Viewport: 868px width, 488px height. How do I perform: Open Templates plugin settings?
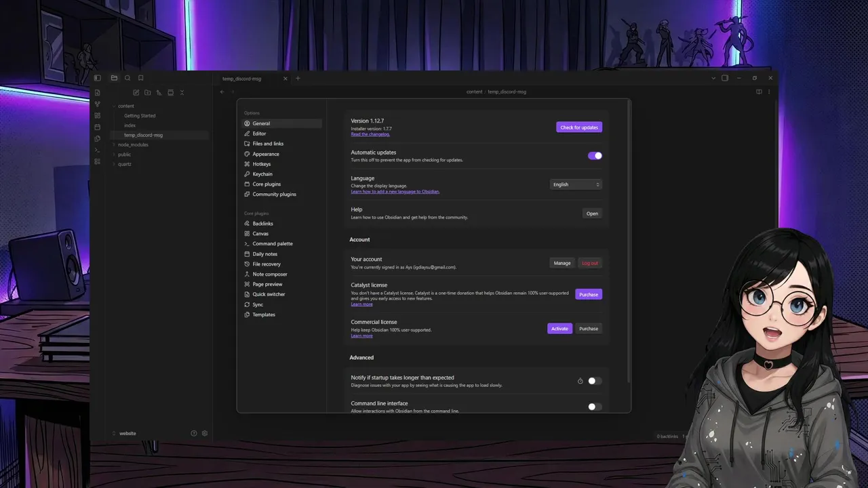coord(281,315)
